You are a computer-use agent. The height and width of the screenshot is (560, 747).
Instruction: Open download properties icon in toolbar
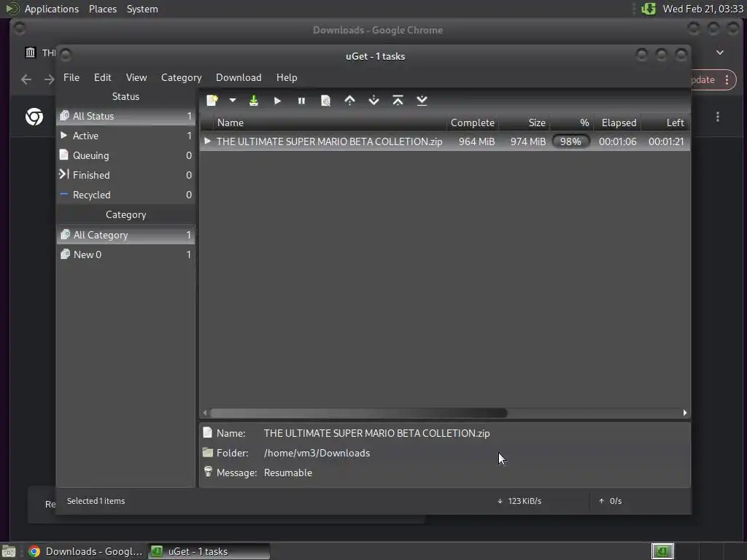tap(326, 101)
